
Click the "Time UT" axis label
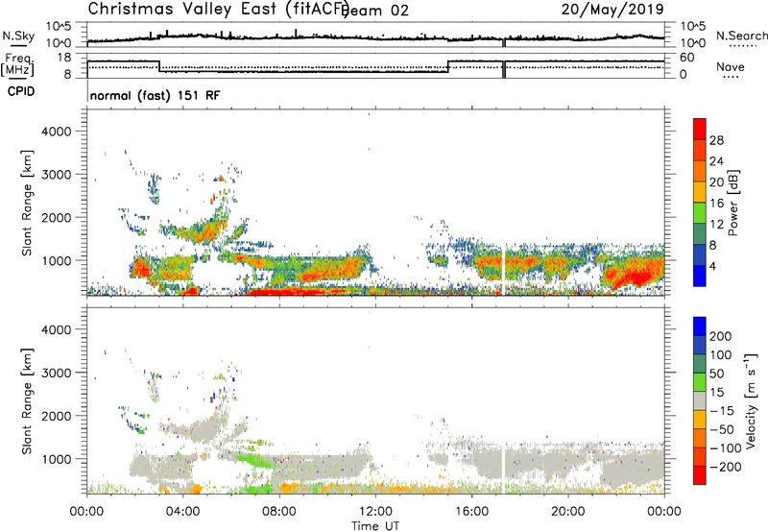click(375, 526)
